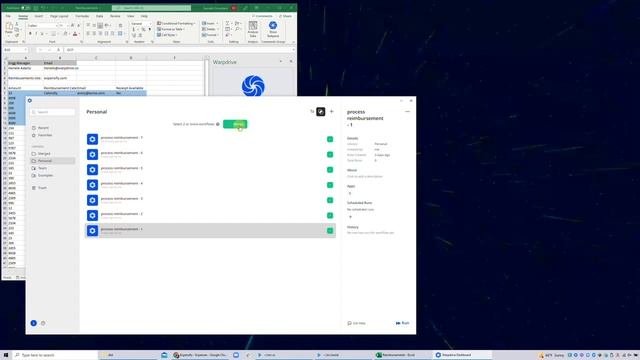
Task: Click the blue account icon at sidebar bottom
Action: 33,323
